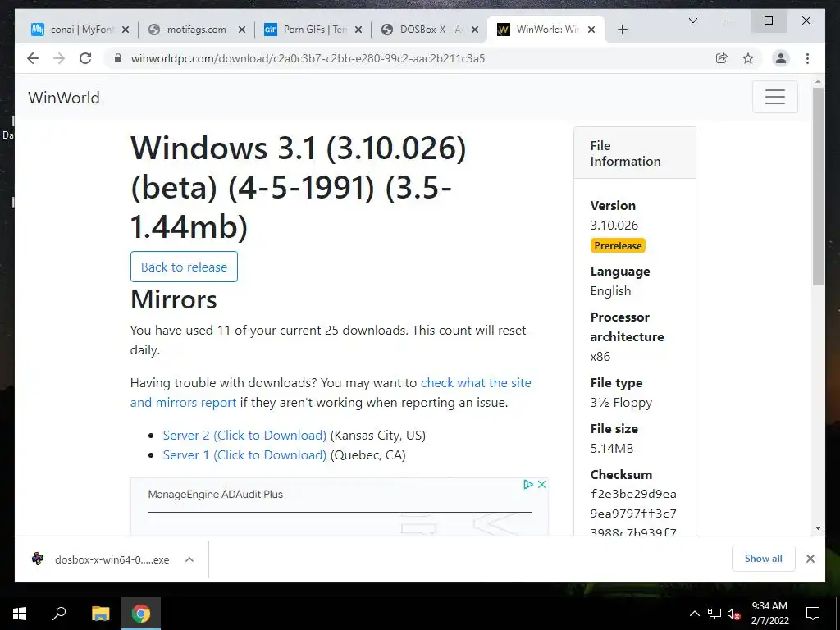Image resolution: width=840 pixels, height=630 pixels.
Task: Click the Chrome taskbar icon
Action: pyautogui.click(x=141, y=614)
